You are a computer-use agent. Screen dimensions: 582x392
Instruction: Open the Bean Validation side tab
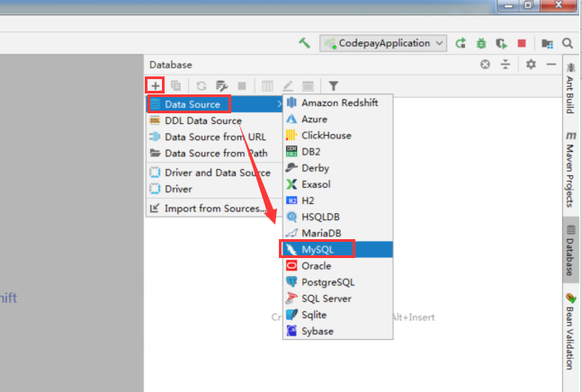click(x=570, y=331)
